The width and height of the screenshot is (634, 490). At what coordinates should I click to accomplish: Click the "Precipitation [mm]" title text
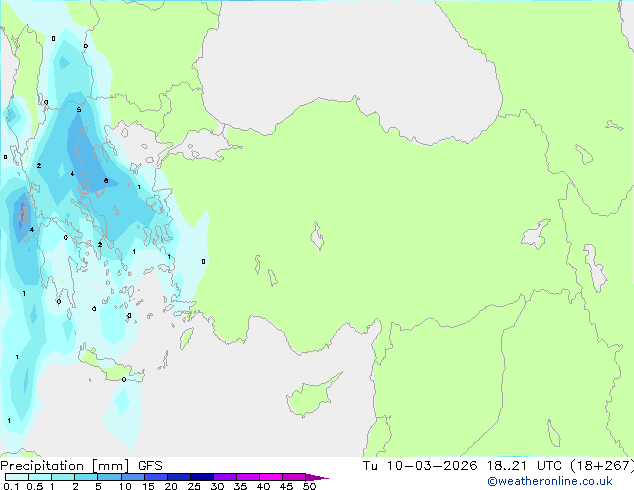coord(65,466)
